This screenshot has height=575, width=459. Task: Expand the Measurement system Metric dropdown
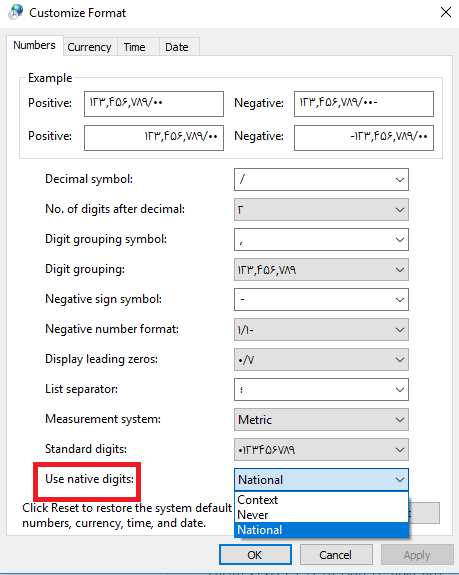pos(321,420)
